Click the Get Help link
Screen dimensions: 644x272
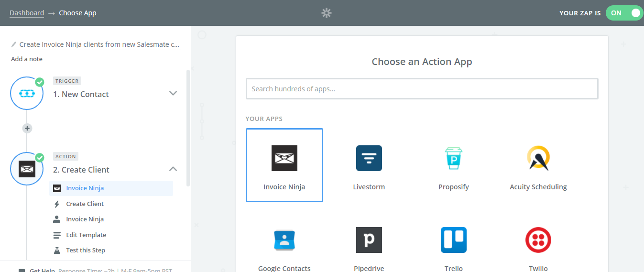pyautogui.click(x=42, y=270)
